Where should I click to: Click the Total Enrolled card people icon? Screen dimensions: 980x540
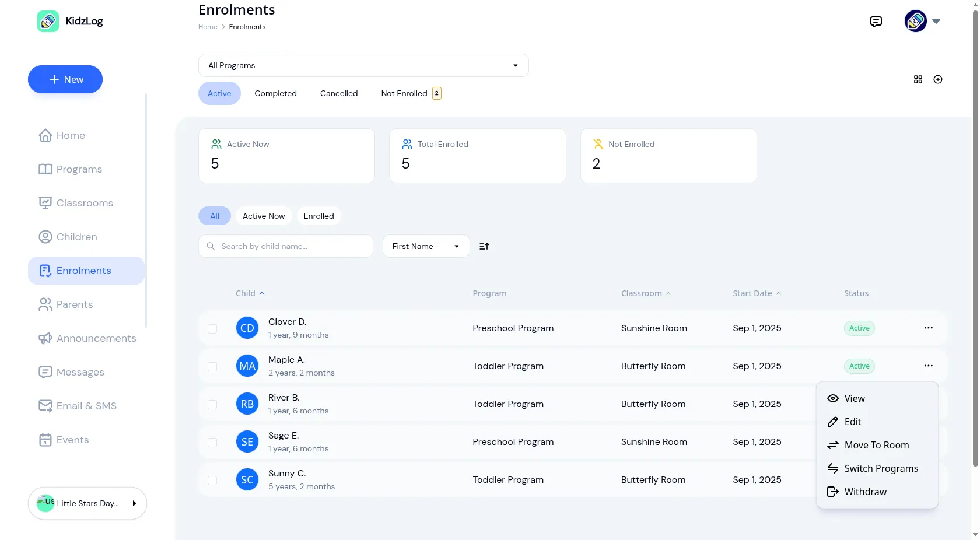(407, 144)
